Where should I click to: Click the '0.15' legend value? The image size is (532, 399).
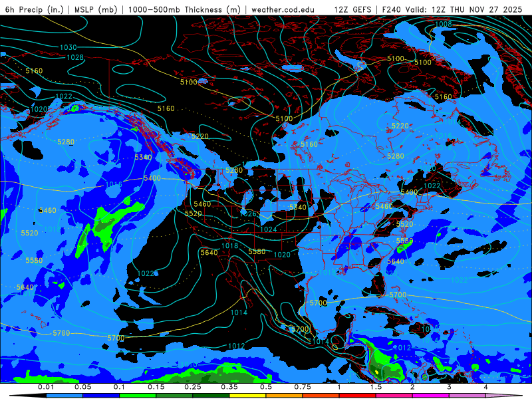coord(156,387)
